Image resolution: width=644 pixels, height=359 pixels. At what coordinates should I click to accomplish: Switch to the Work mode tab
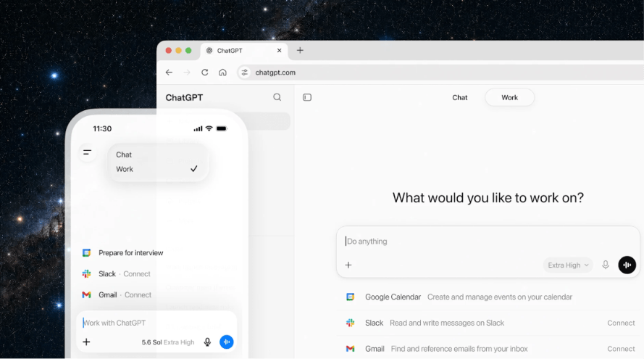point(509,97)
